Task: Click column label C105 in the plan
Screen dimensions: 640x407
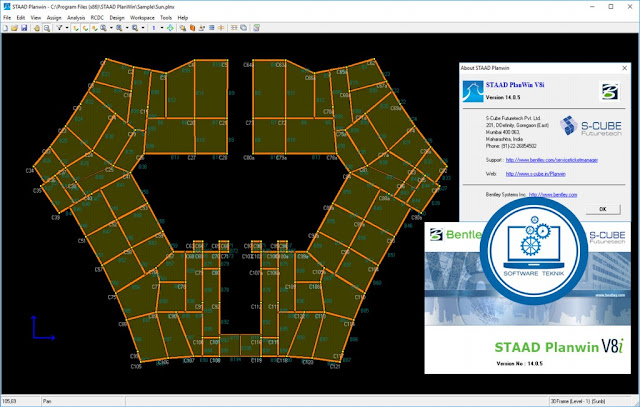Action: (136, 366)
